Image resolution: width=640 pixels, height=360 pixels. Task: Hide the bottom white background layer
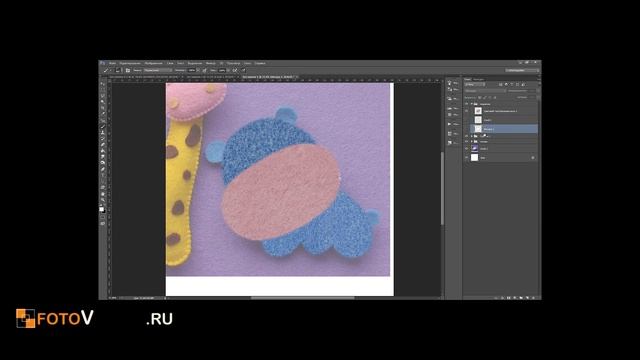(466, 158)
